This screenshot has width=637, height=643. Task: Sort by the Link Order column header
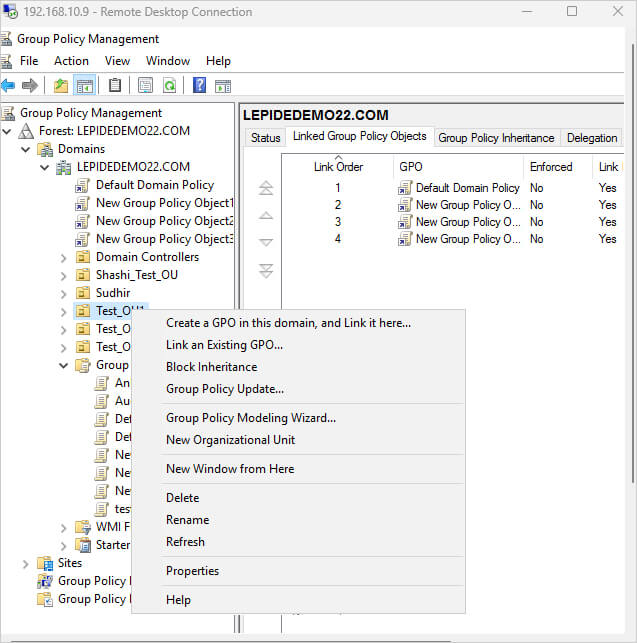pos(338,167)
